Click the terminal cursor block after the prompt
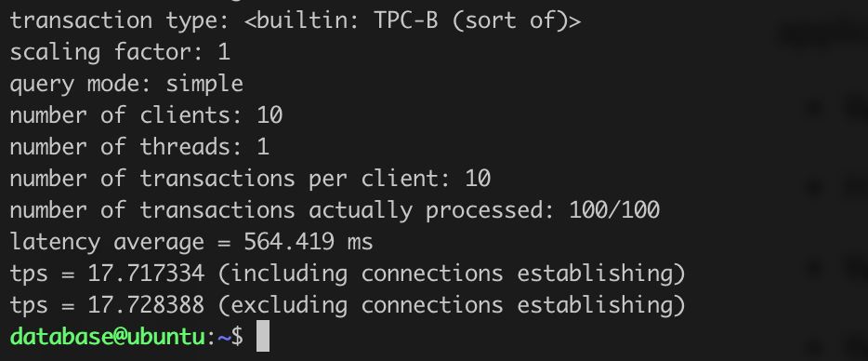 click(263, 336)
